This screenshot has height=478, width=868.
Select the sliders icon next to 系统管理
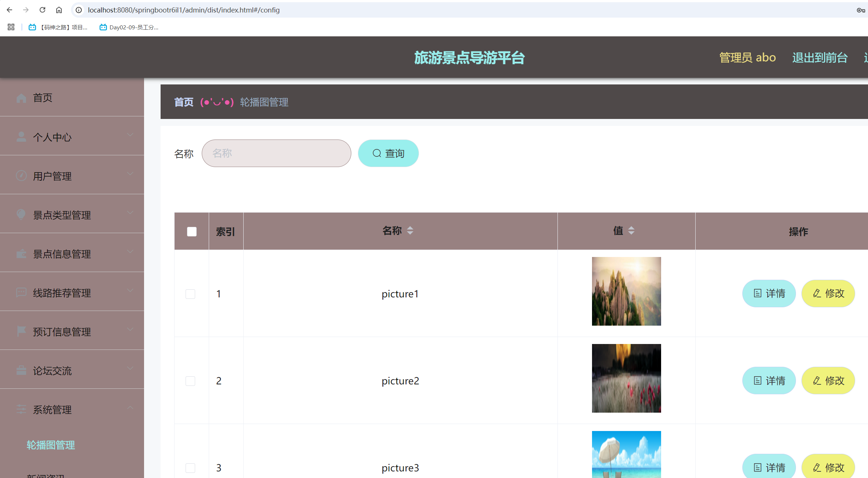tap(21, 409)
